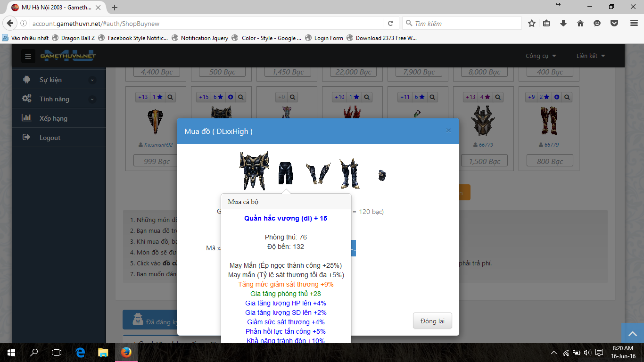Open Task View on the taskbar
644x362 pixels.
tap(57, 352)
